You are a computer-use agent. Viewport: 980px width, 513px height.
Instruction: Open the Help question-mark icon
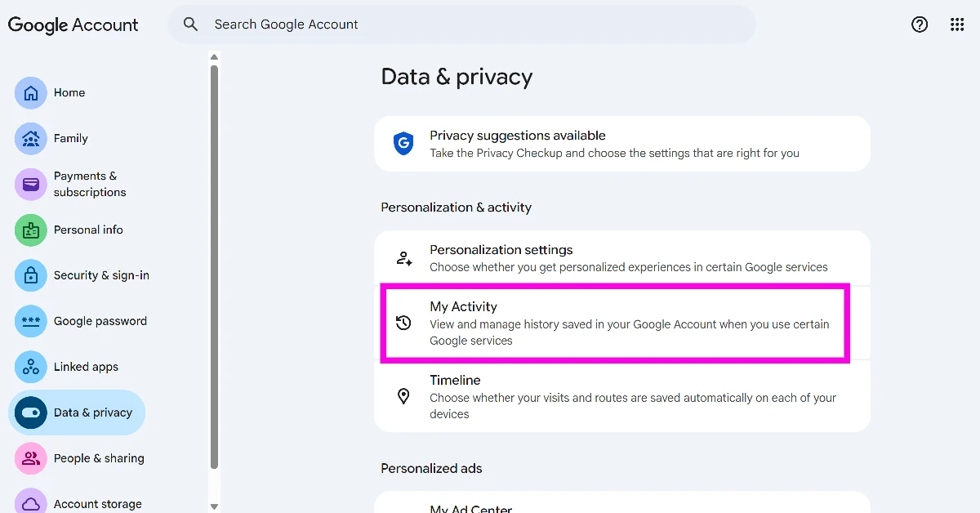pyautogui.click(x=920, y=25)
